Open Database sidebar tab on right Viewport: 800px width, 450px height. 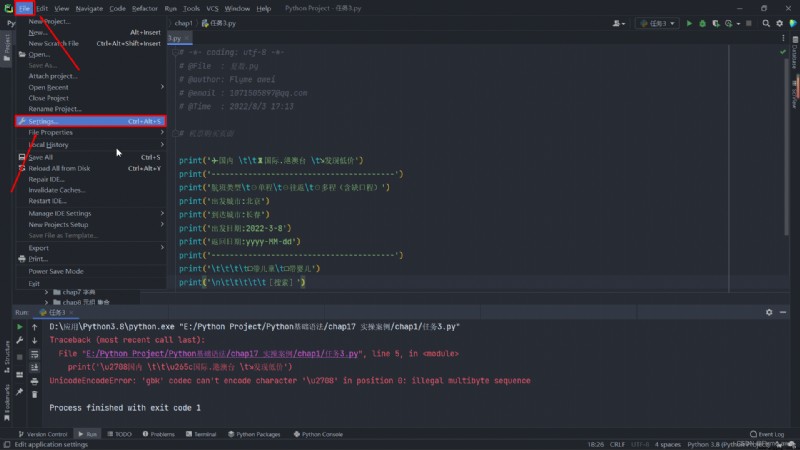pos(795,53)
